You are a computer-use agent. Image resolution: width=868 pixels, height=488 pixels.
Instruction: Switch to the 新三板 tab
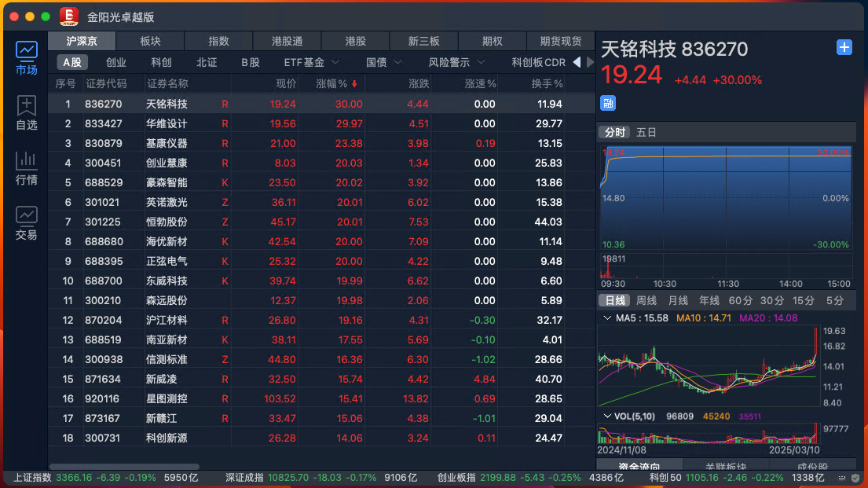(423, 41)
